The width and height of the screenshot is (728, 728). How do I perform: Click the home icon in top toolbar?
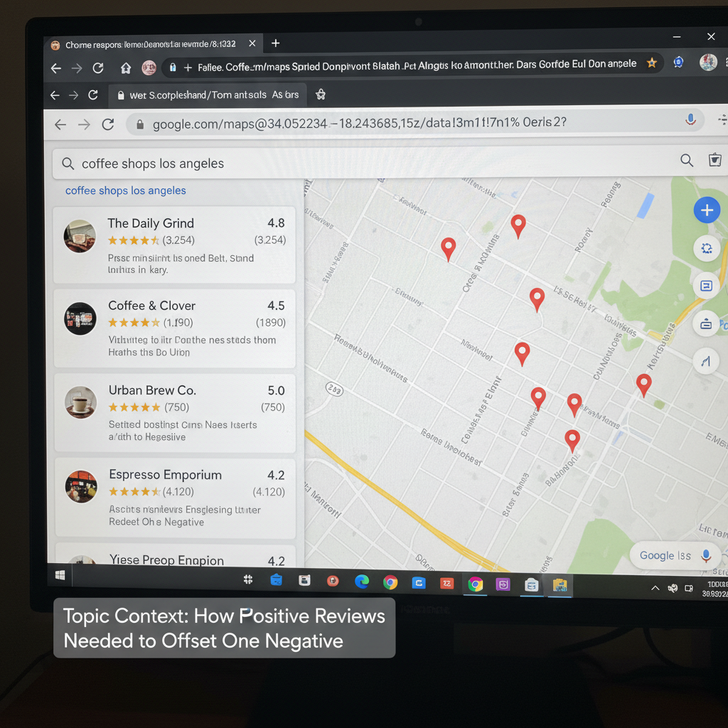126,68
